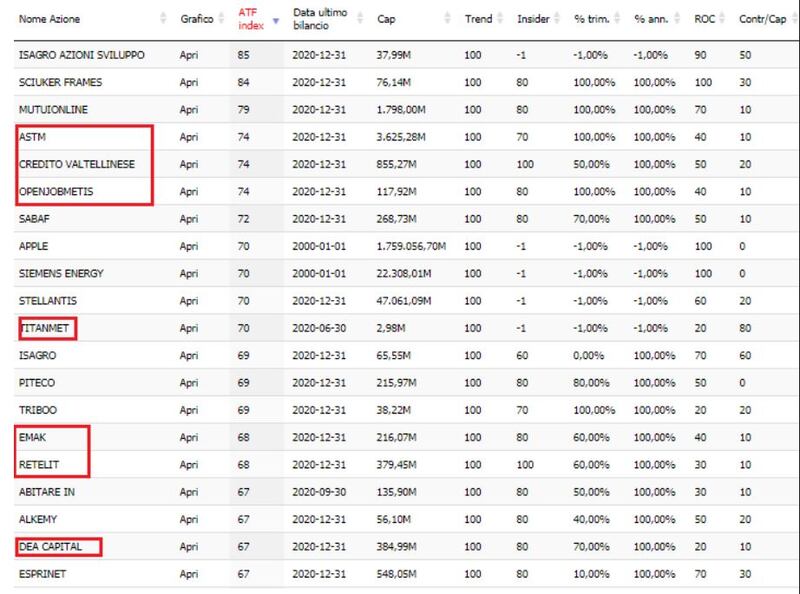Click the Contr/Cap column header

[x=762, y=19]
